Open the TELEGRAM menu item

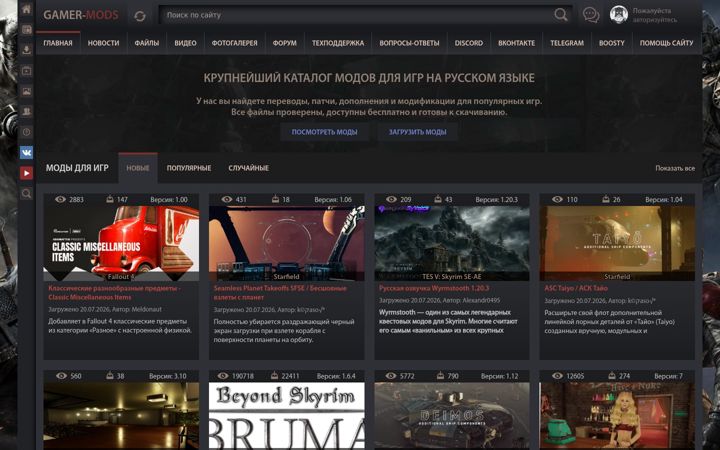coord(567,43)
